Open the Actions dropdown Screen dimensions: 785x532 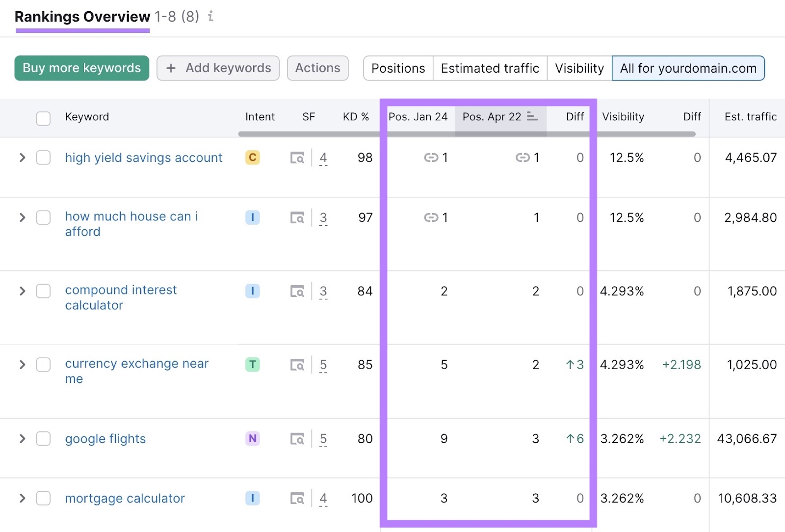pos(317,68)
